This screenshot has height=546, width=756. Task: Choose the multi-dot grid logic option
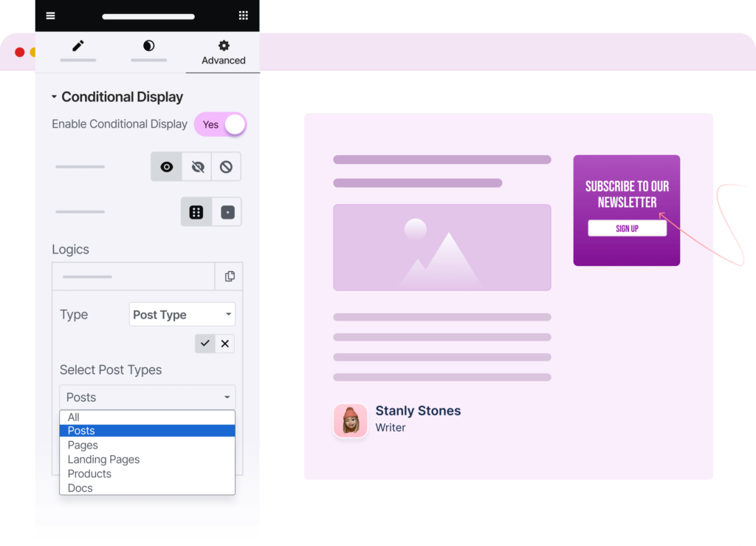click(196, 212)
